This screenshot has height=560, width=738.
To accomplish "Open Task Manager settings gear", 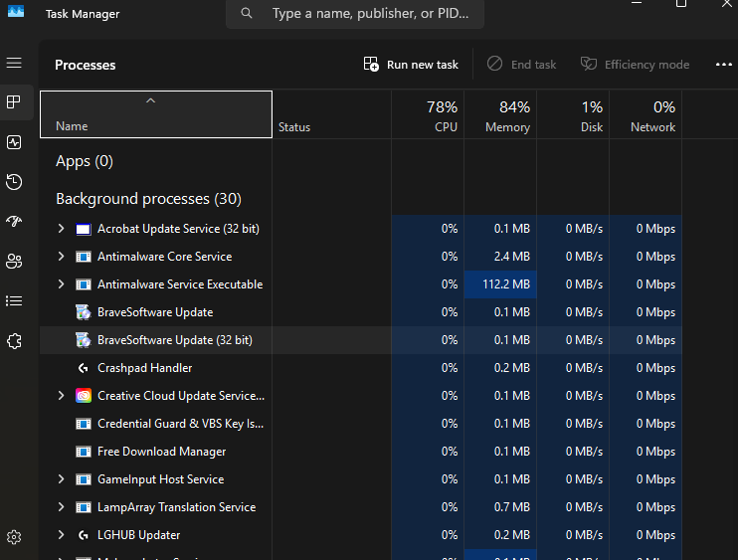I will coord(14,537).
